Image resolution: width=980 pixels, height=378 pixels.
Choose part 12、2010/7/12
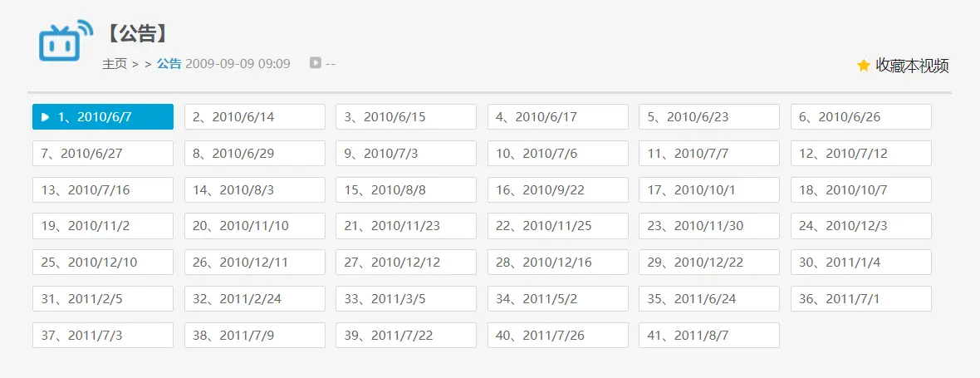pos(860,154)
